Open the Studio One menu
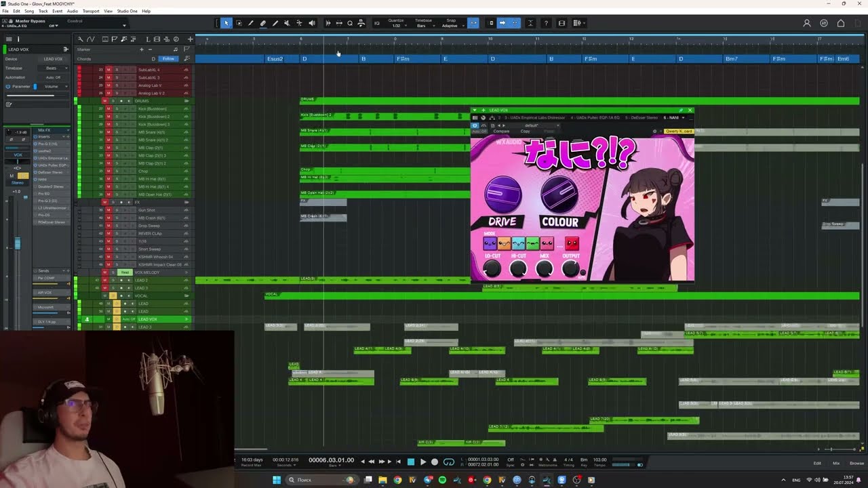The height and width of the screenshot is (488, 868). click(x=127, y=12)
